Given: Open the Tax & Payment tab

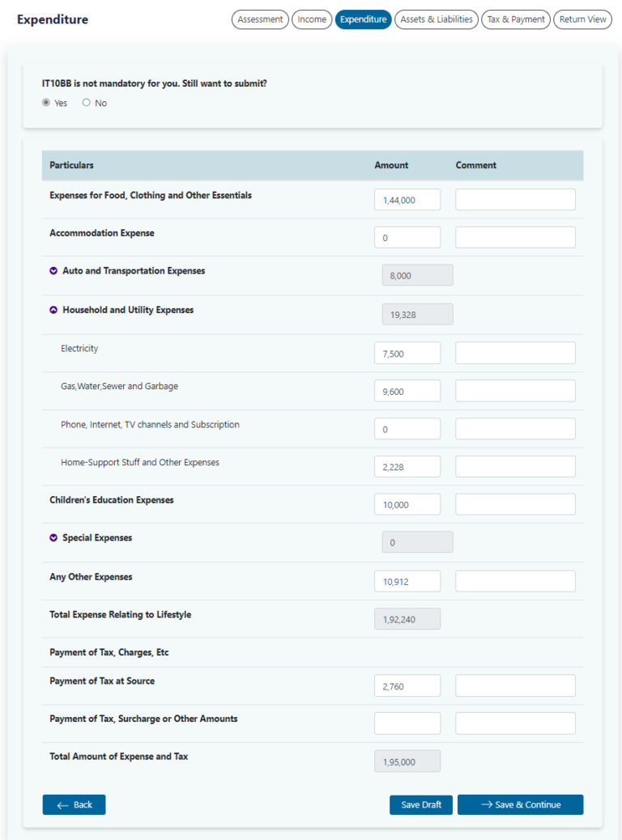Looking at the screenshot, I should pos(516,19).
